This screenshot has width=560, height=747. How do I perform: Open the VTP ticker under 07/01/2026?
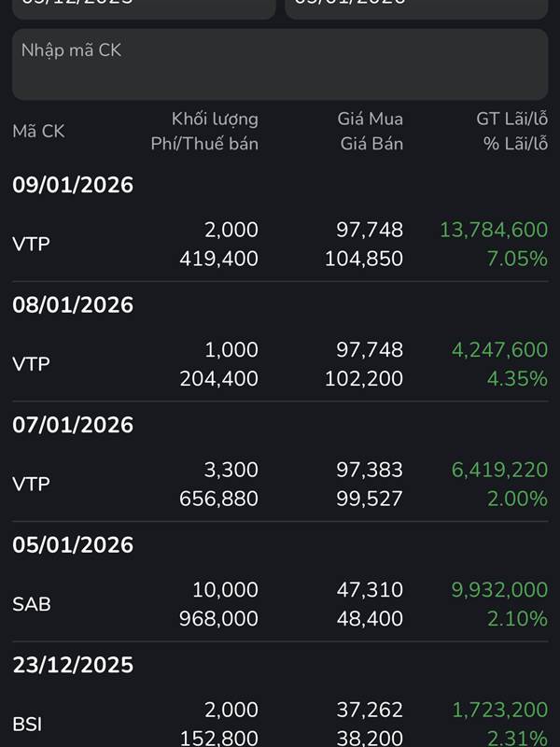[x=31, y=484]
